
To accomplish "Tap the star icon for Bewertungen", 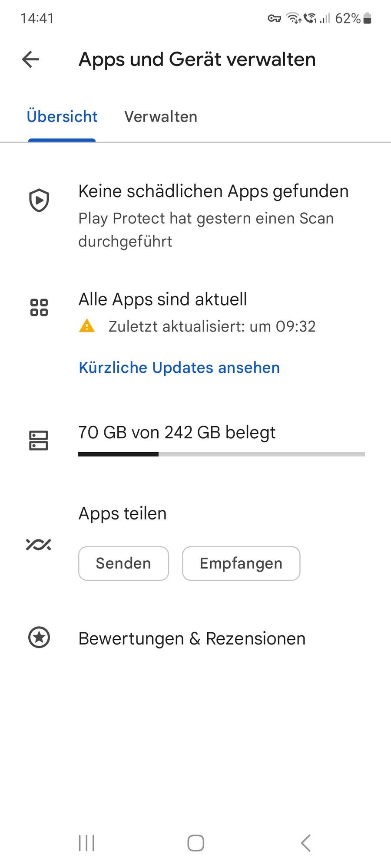I will pyautogui.click(x=39, y=638).
